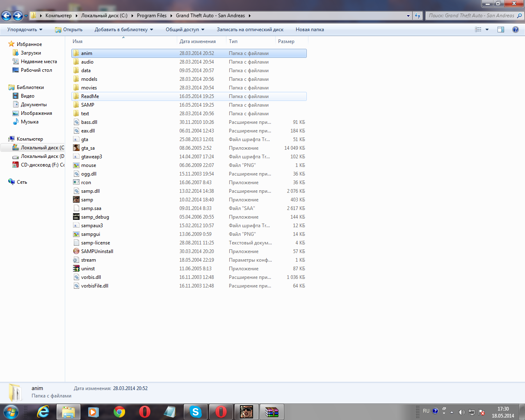Open the view options dropdown arrow

487,30
